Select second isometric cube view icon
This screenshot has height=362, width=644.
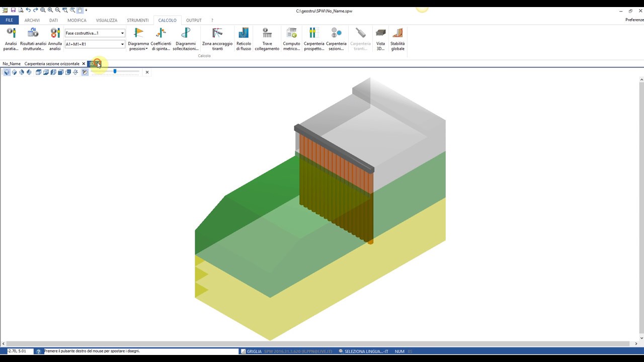14,72
